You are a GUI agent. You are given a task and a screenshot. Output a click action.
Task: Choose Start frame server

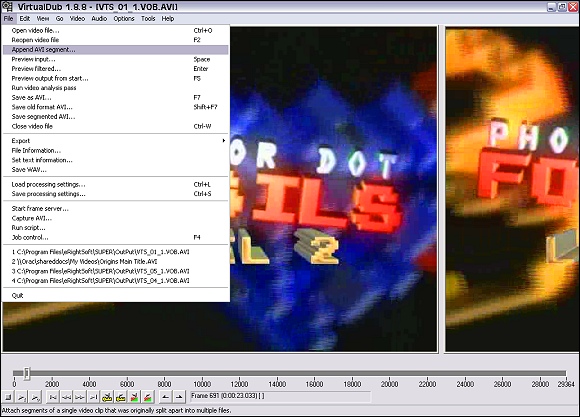pyautogui.click(x=115, y=209)
